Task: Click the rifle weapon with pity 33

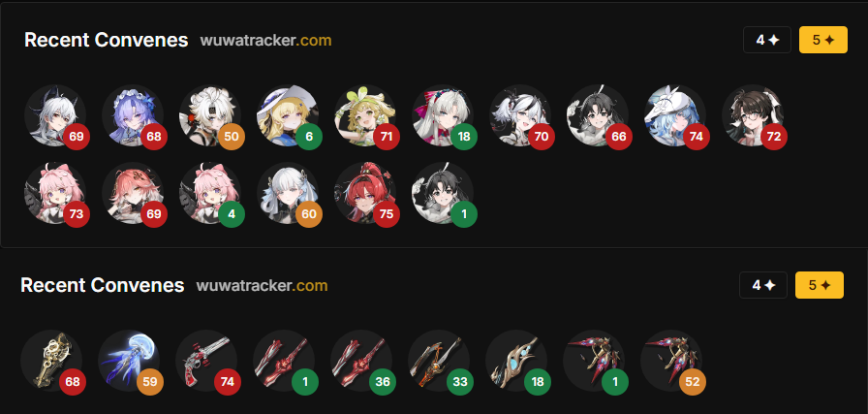Action: [439, 361]
